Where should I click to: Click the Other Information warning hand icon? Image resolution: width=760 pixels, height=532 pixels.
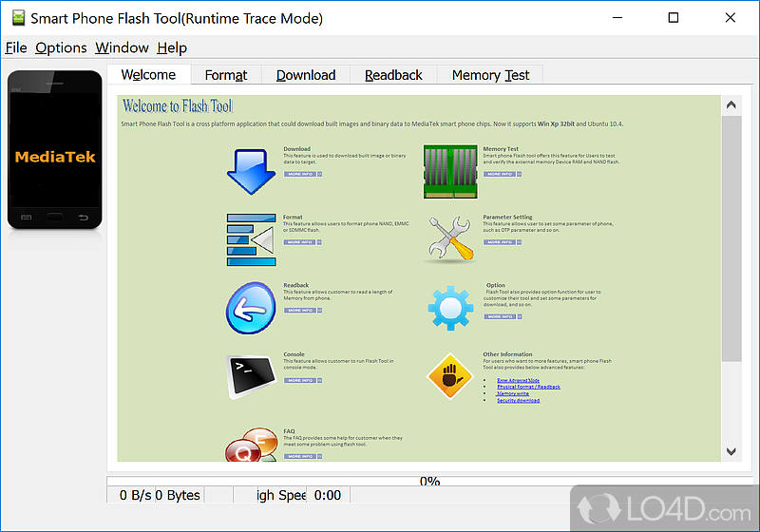point(449,376)
